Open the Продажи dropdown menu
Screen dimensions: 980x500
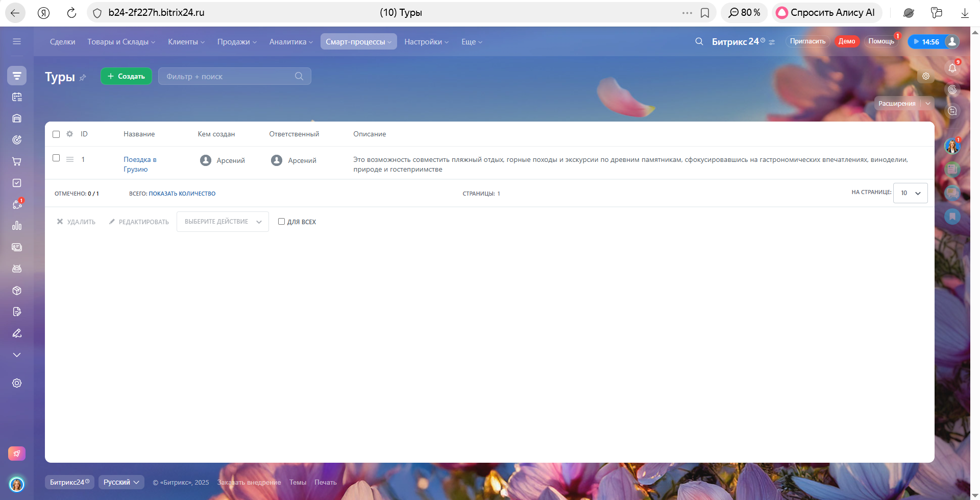click(237, 42)
